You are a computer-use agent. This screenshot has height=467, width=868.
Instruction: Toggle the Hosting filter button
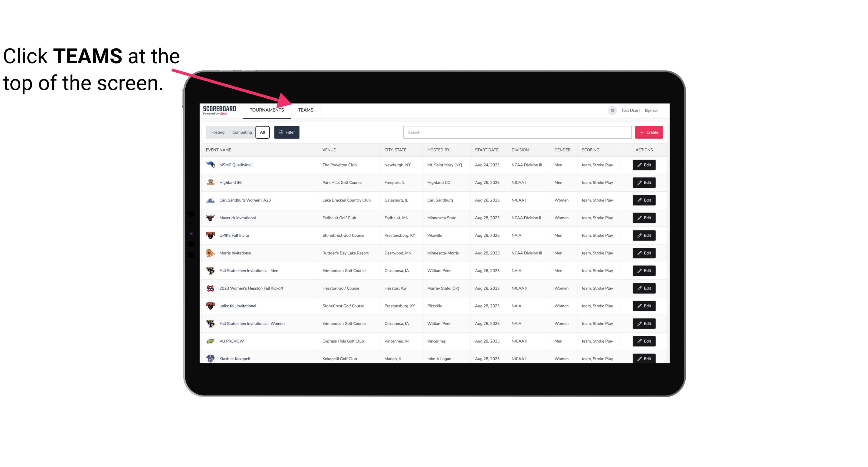pyautogui.click(x=217, y=132)
